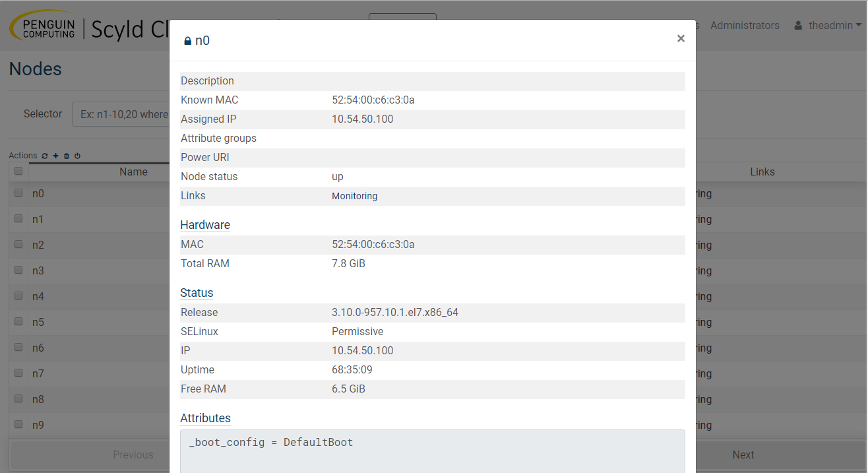Viewport: 868px width, 473px height.
Task: Click the Attributes section heading
Action: click(x=206, y=418)
